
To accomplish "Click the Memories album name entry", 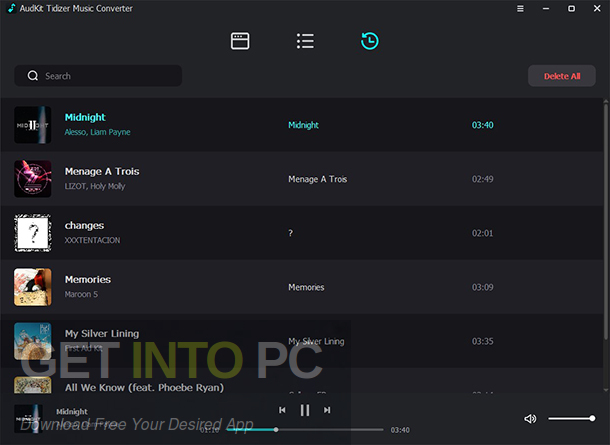I will [306, 287].
